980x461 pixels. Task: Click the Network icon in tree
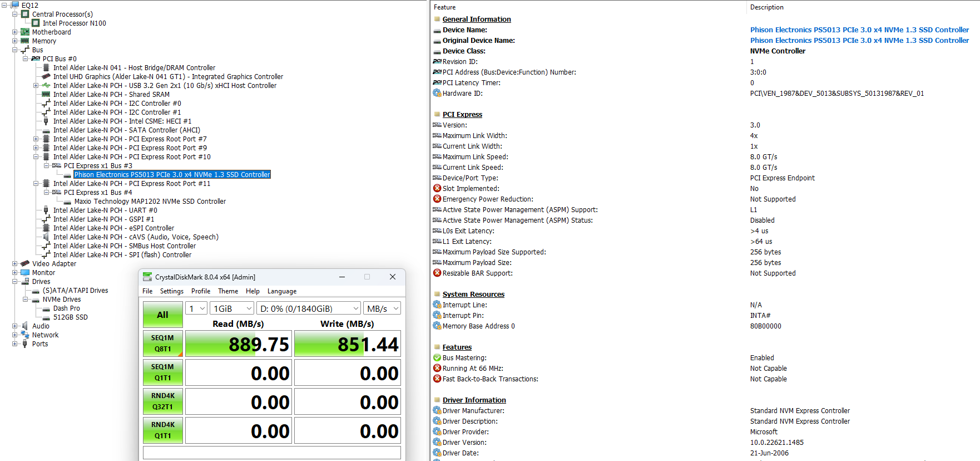point(25,335)
